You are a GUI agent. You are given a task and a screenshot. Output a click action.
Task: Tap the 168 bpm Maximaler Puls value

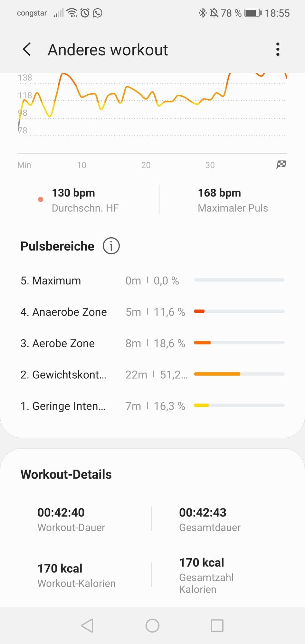219,193
